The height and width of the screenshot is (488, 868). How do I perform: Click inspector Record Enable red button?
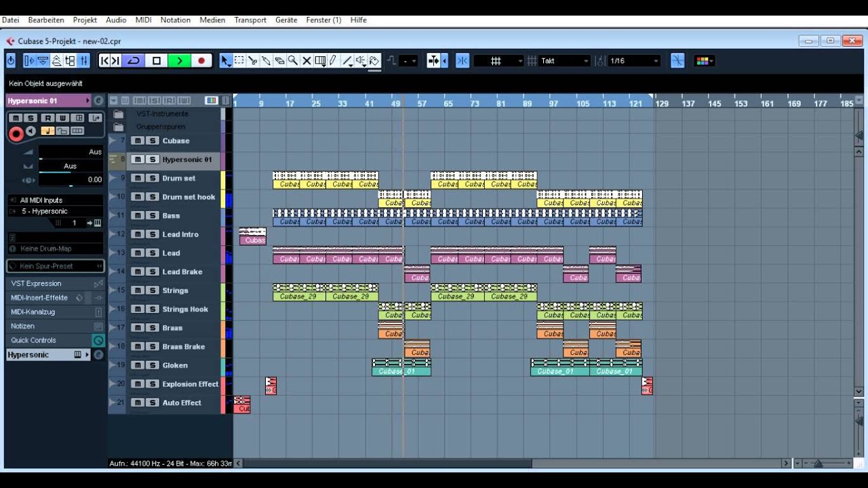[x=16, y=134]
